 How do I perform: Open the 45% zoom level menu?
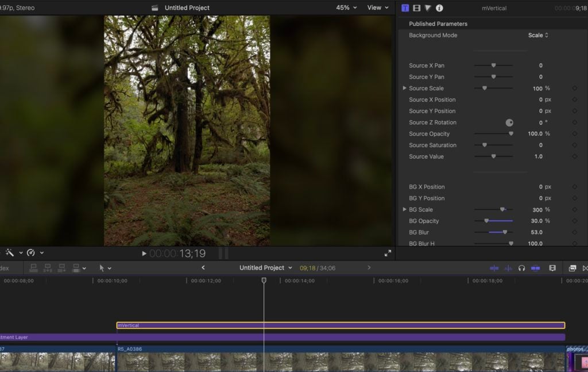coord(346,7)
